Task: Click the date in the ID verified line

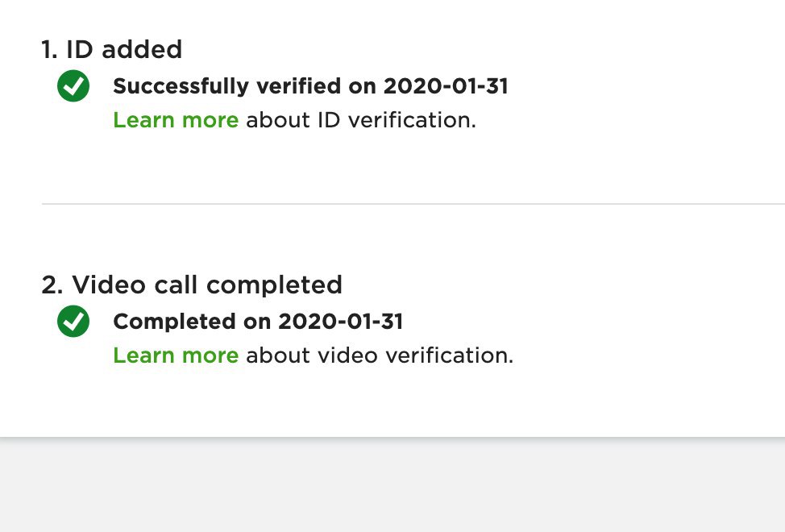Action: coord(446,86)
